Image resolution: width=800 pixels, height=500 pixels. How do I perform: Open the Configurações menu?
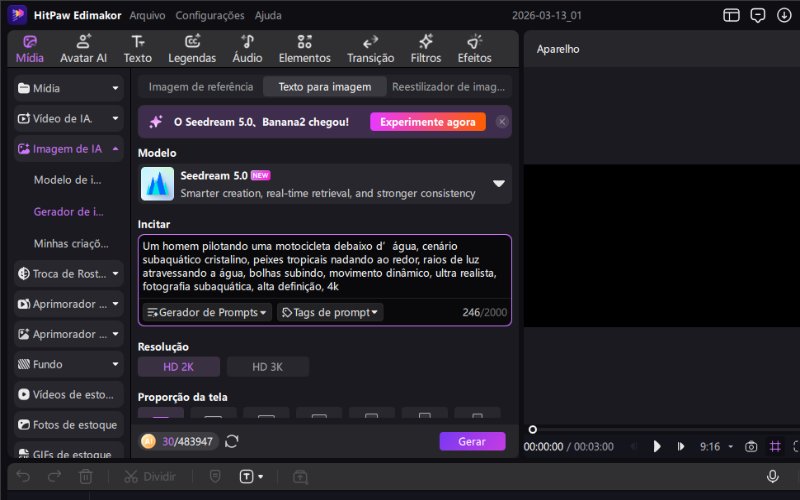click(210, 15)
